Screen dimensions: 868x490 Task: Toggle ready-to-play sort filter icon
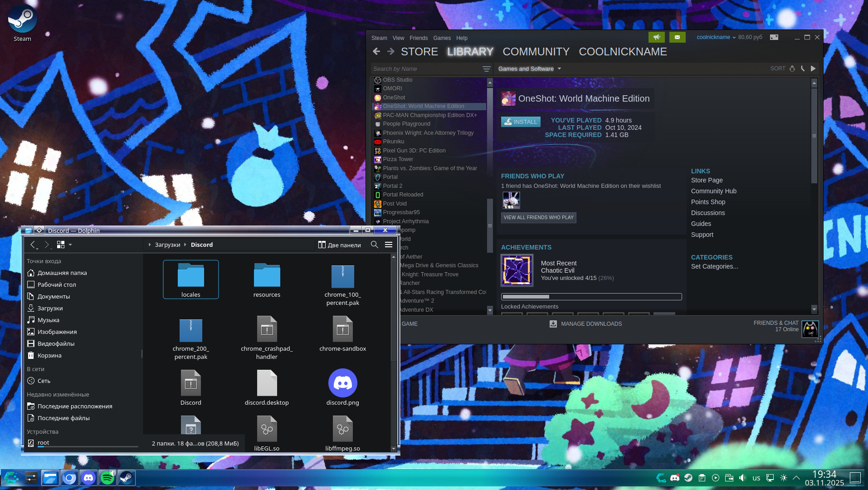point(813,69)
